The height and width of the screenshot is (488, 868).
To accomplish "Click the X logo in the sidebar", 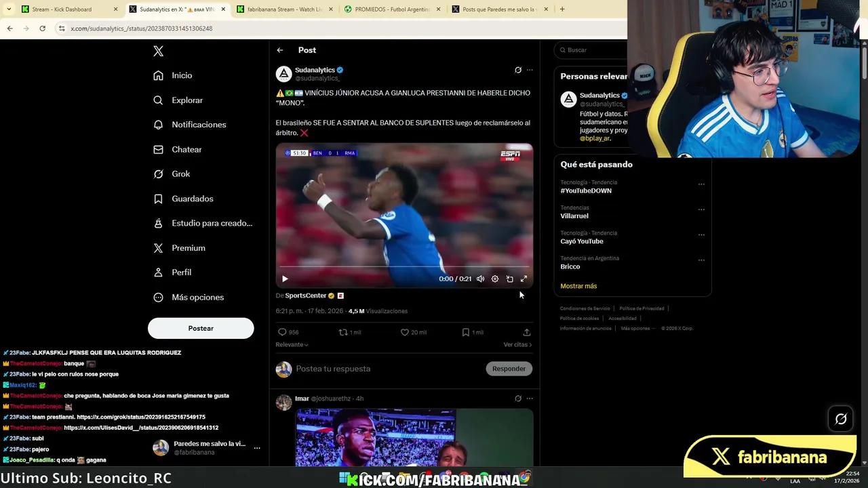I will tap(158, 51).
